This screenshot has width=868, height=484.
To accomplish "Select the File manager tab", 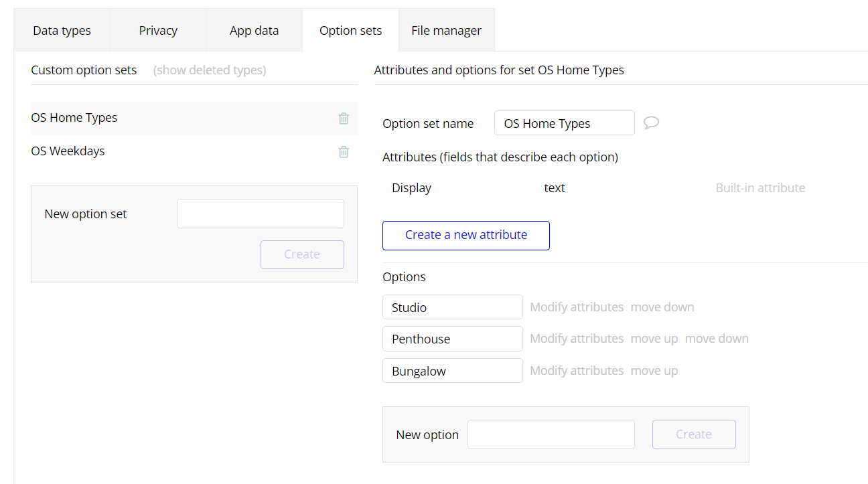I will [446, 31].
